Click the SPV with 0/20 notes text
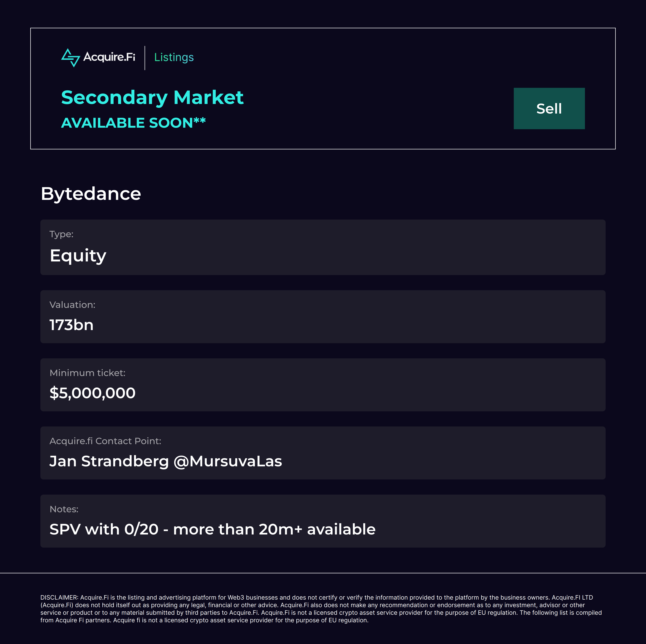 (212, 529)
